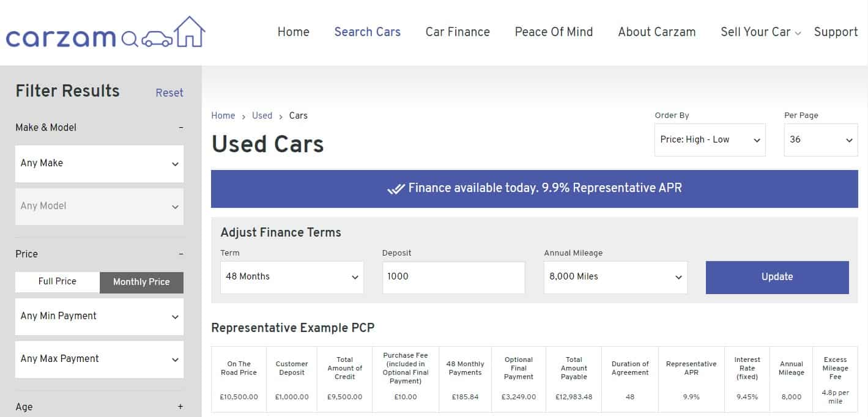Collapse the Make & Model filter section
This screenshot has width=868, height=417.
point(180,128)
